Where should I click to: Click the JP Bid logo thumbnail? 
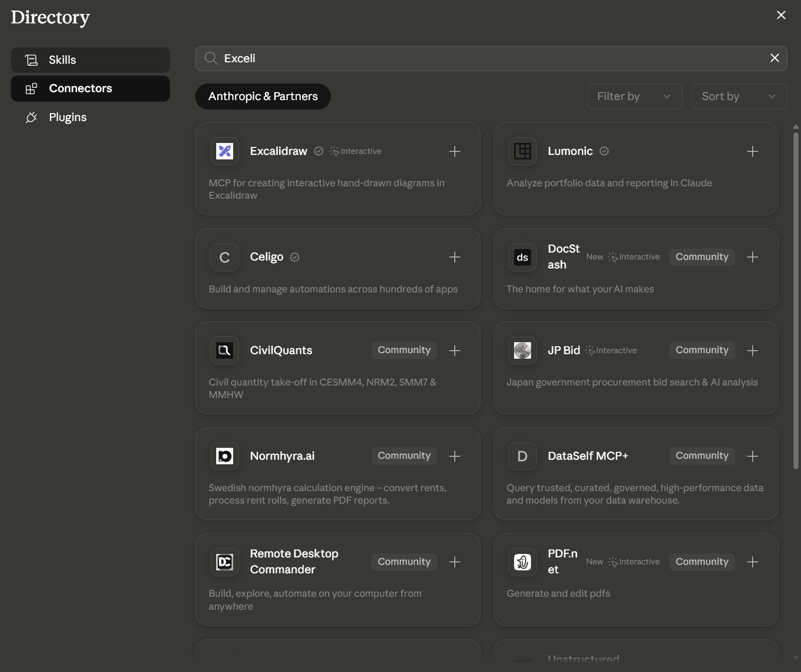click(523, 350)
